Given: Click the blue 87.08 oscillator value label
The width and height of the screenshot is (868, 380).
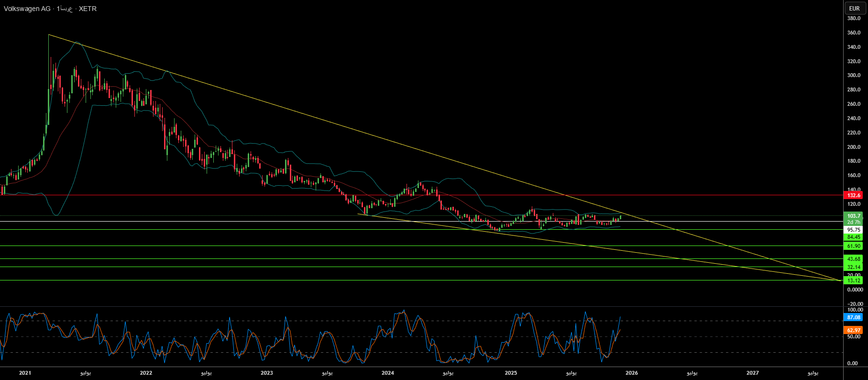Looking at the screenshot, I should click(x=854, y=317).
